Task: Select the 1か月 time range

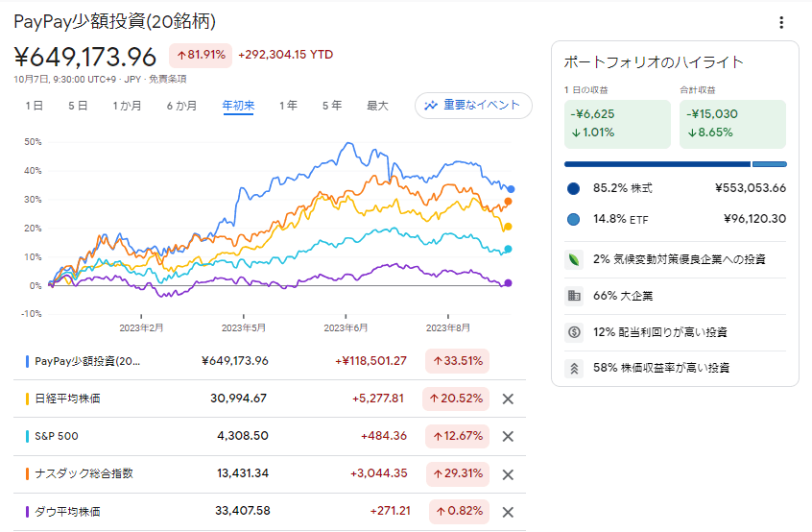Action: pos(127,106)
